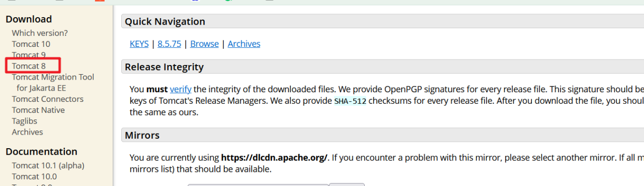Viewport: 644px width, 186px height.
Task: Follow the 'verify' integrity link
Action: coord(181,89)
